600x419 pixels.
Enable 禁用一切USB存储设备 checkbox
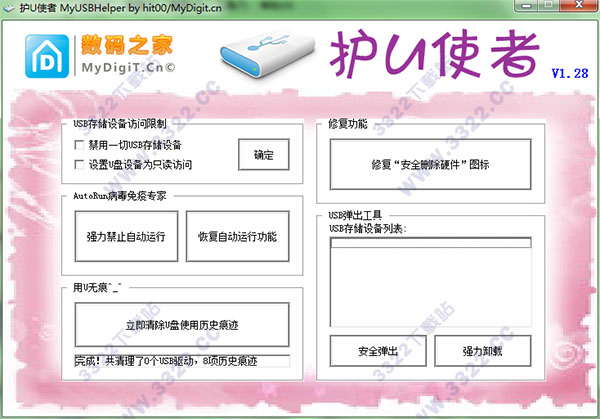pos(79,145)
